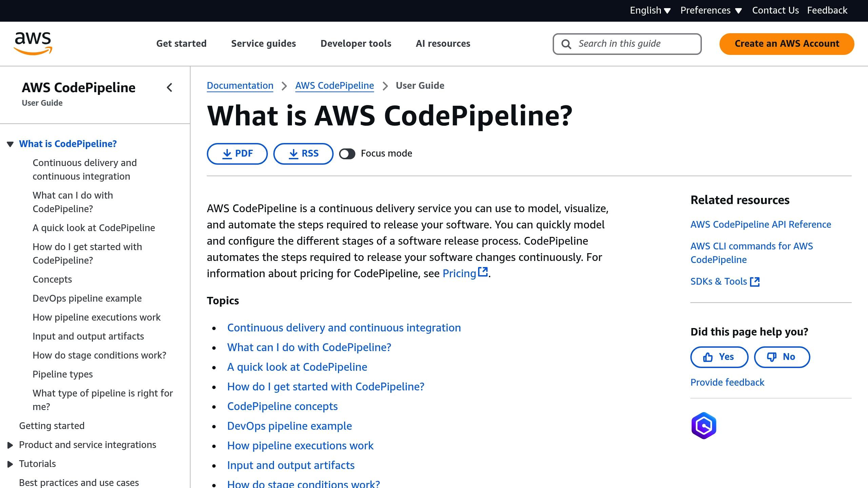Select What type of pipeline is right sidebar item
868x488 pixels.
click(x=103, y=400)
